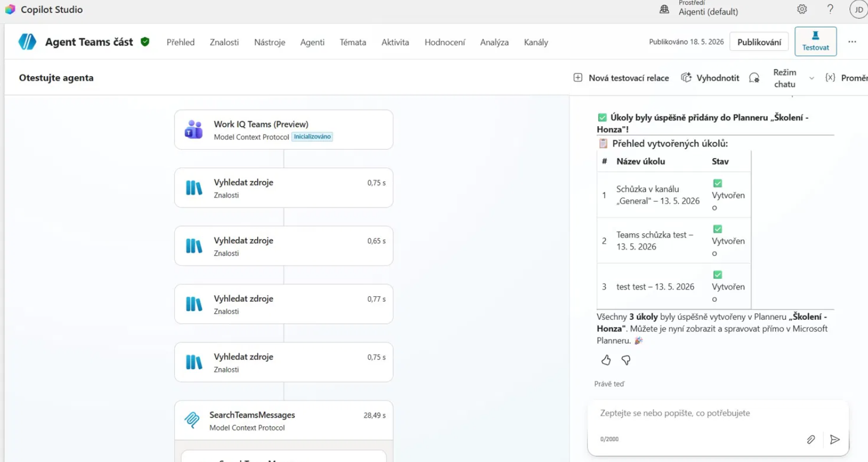This screenshot has width=868, height=462.
Task: Click the Právě teď timestamp
Action: [x=609, y=384]
